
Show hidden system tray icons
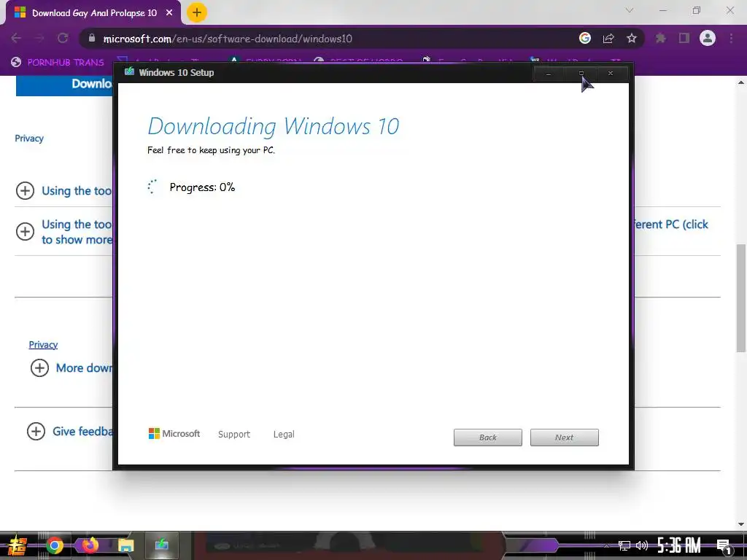(606, 545)
